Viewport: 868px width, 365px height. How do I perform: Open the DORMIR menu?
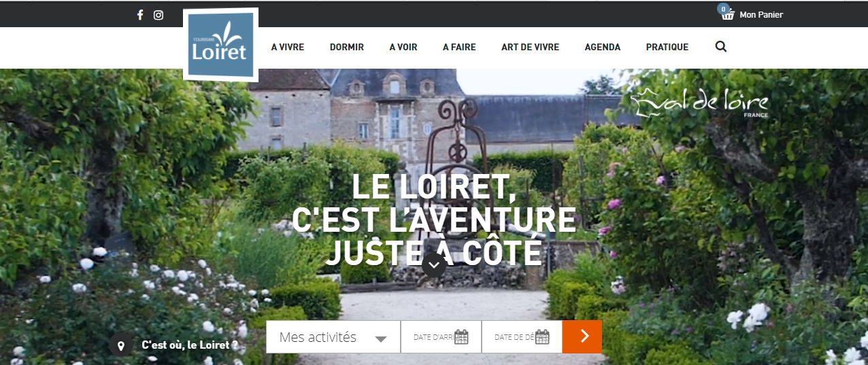point(347,48)
